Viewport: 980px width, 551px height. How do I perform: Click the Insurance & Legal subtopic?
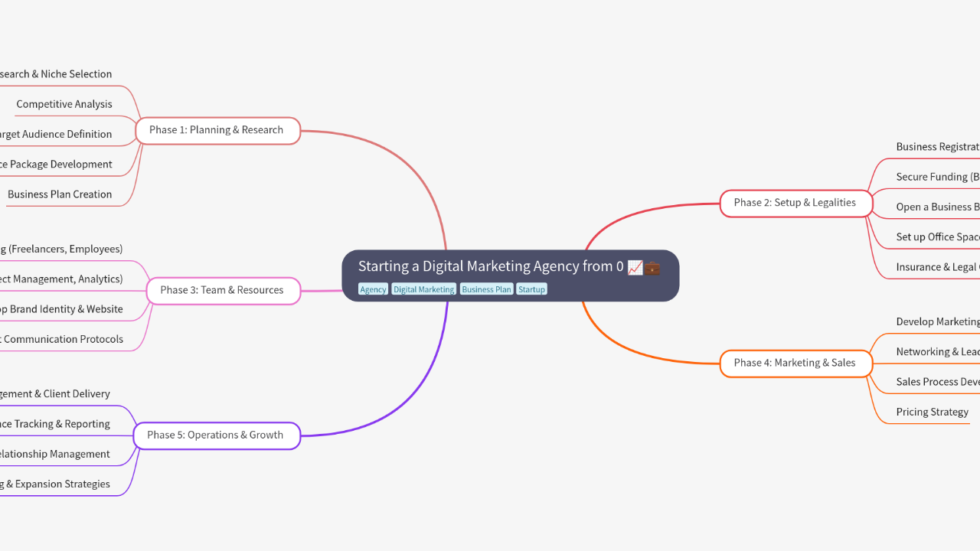tap(938, 267)
